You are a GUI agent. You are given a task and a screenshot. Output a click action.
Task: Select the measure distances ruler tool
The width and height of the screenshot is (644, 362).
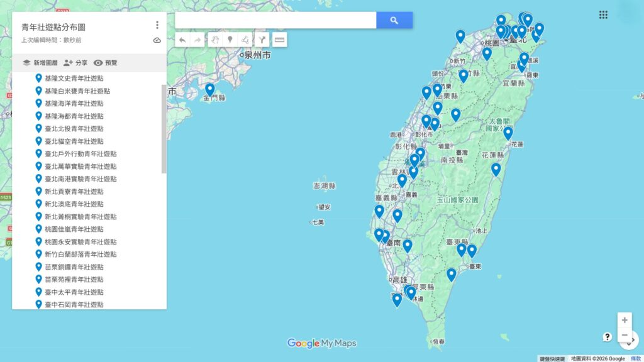279,40
